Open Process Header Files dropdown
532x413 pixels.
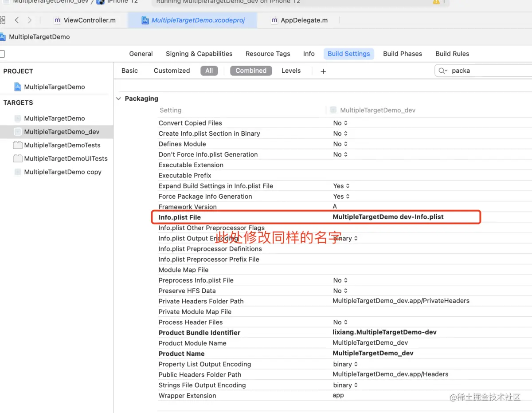click(340, 322)
